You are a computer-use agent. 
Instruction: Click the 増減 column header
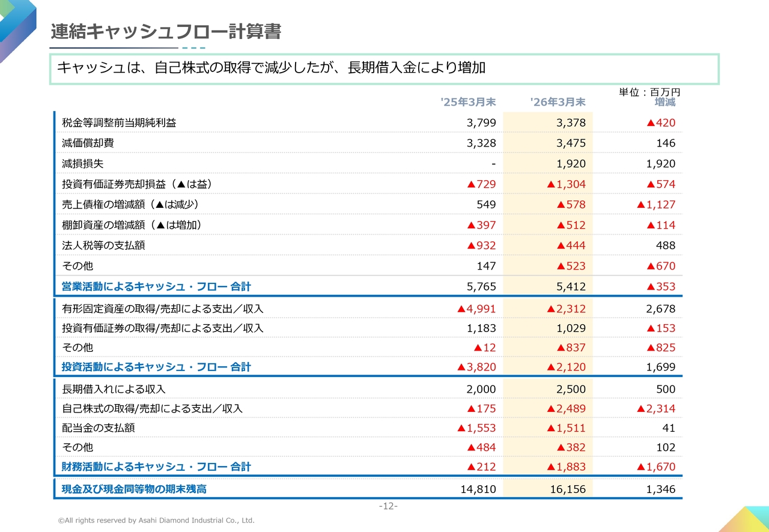tap(665, 102)
